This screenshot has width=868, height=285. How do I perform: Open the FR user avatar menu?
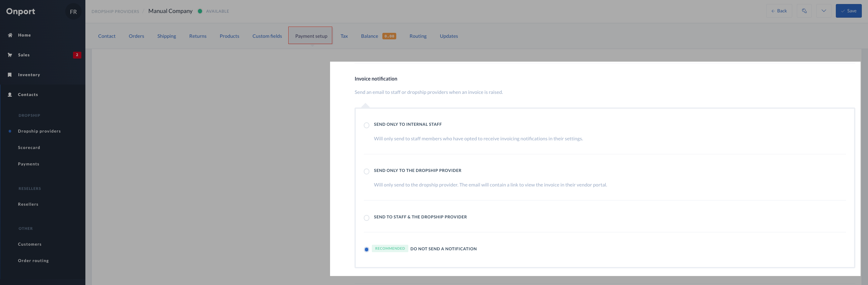click(73, 12)
